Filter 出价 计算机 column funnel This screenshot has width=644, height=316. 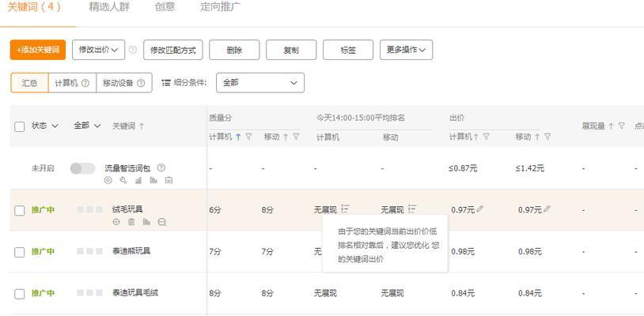(x=486, y=137)
